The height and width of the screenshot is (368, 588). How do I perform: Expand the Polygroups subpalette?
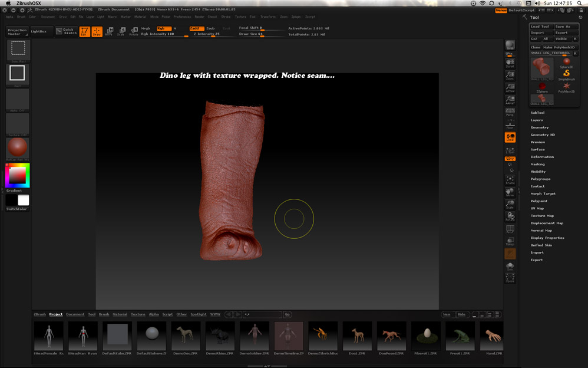pyautogui.click(x=540, y=179)
